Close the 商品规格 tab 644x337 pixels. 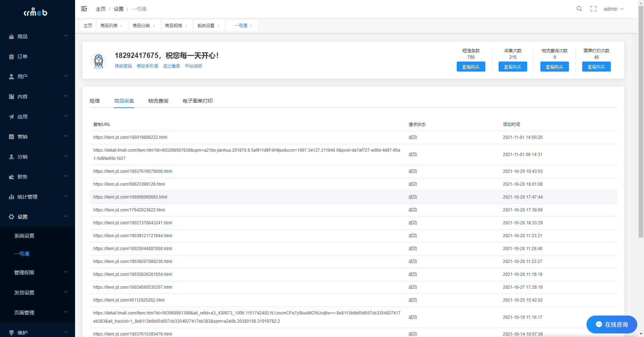[186, 26]
